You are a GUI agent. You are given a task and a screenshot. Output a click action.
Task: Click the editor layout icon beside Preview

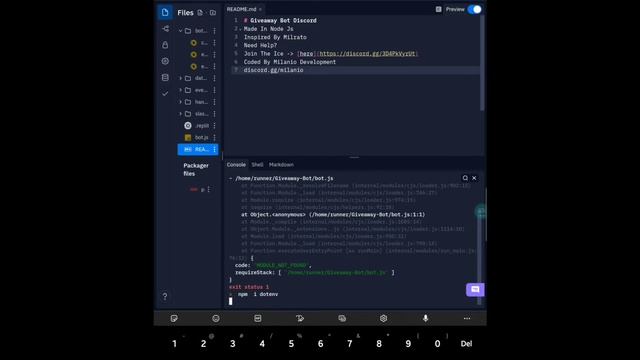pyautogui.click(x=438, y=9)
